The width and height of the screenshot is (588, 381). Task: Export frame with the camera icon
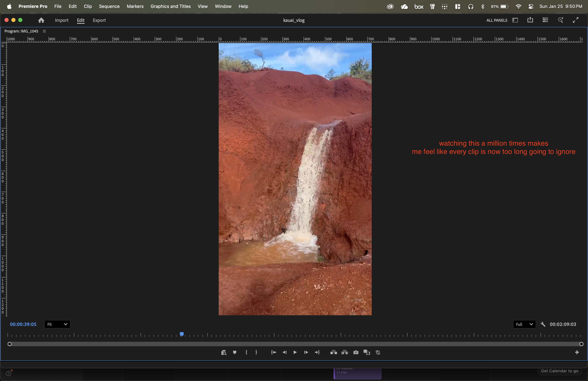pyautogui.click(x=356, y=352)
